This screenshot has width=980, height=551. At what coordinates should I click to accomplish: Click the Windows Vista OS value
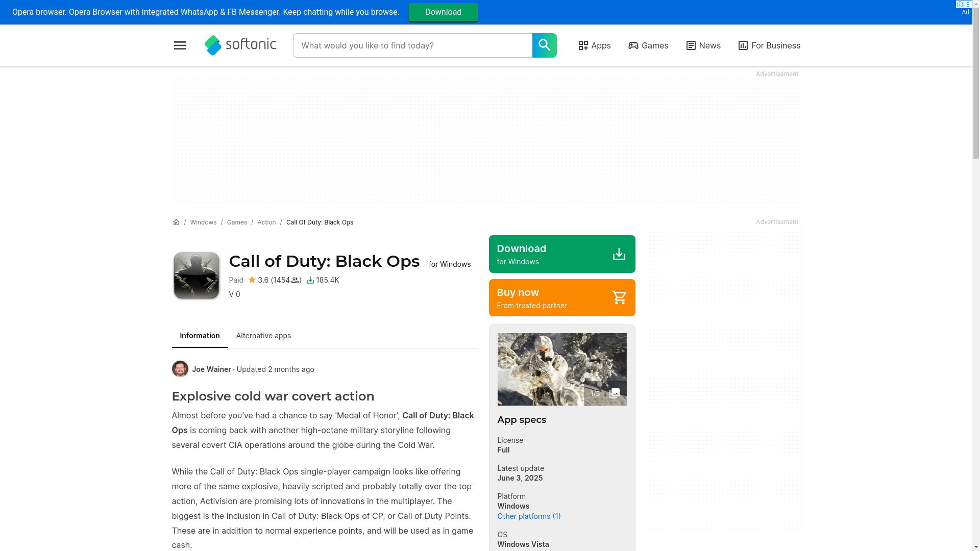pos(523,544)
